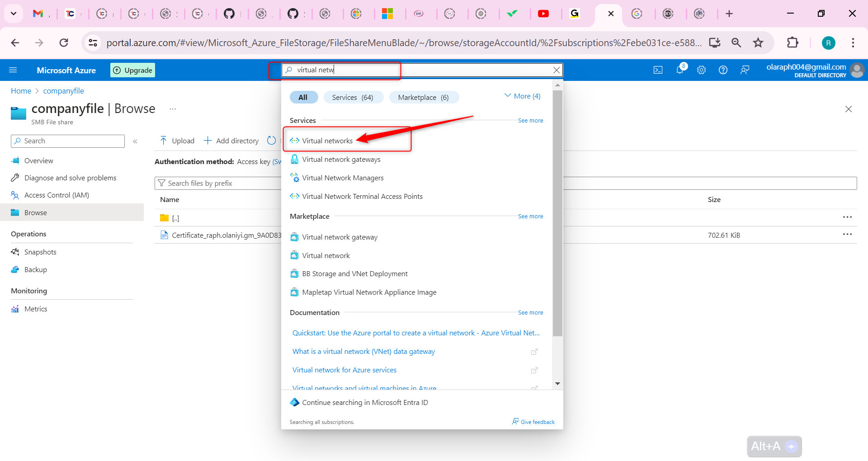The image size is (868, 461).
Task: Select Virtual networks service result
Action: pyautogui.click(x=327, y=141)
